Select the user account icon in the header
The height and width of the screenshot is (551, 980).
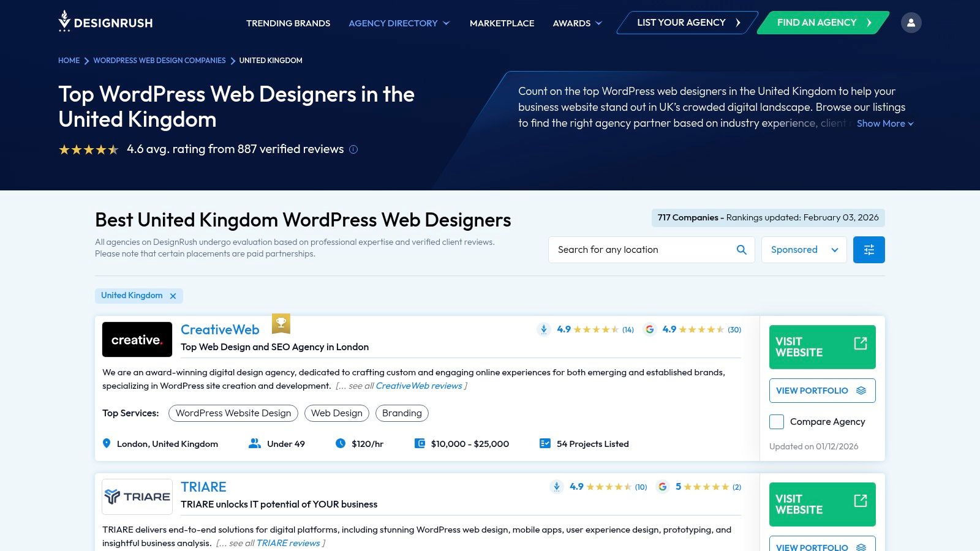point(911,22)
